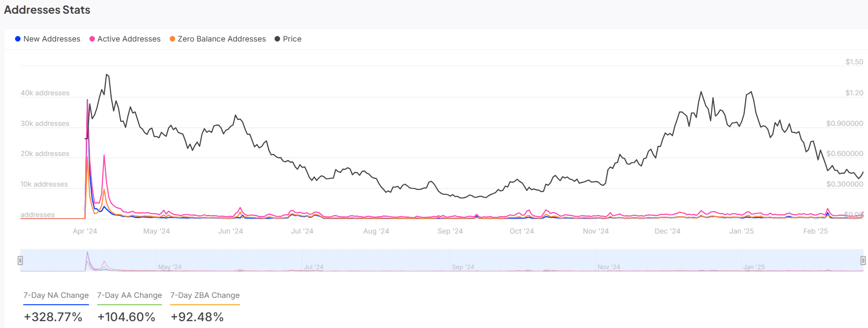Screen dimensions: 868x328
Task: Click the +328.77% change value
Action: [53, 317]
